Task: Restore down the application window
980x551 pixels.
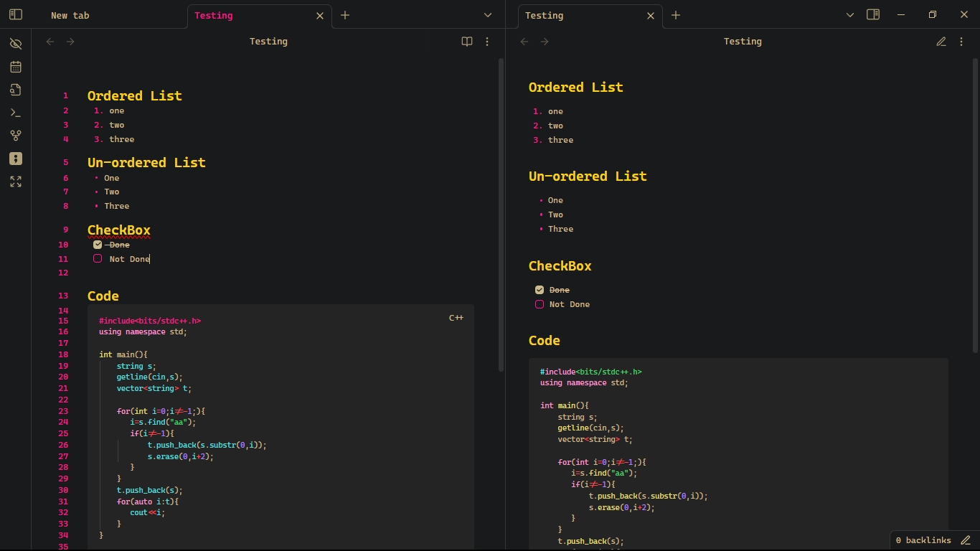Action: point(933,14)
